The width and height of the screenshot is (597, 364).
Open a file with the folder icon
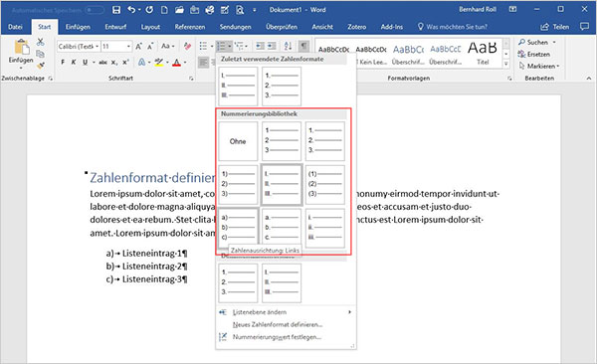pyautogui.click(x=179, y=10)
